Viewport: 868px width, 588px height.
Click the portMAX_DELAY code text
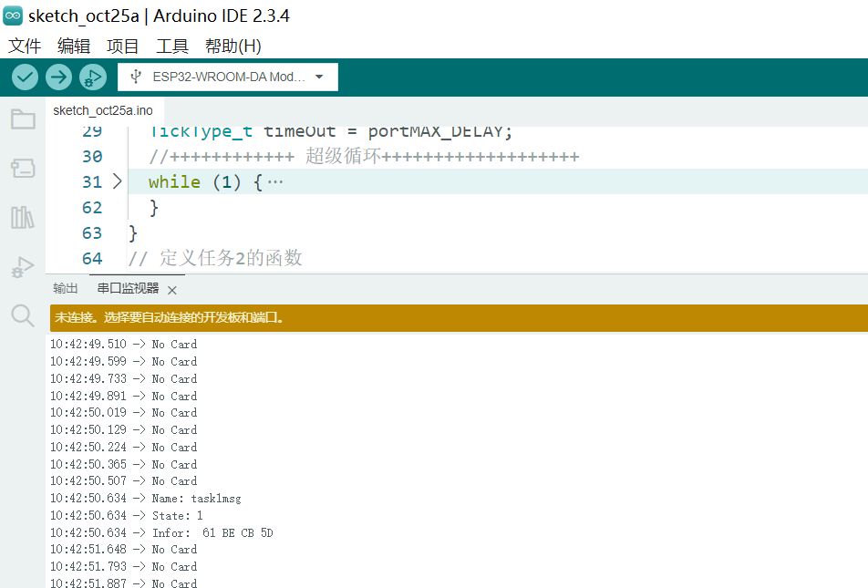pos(436,132)
